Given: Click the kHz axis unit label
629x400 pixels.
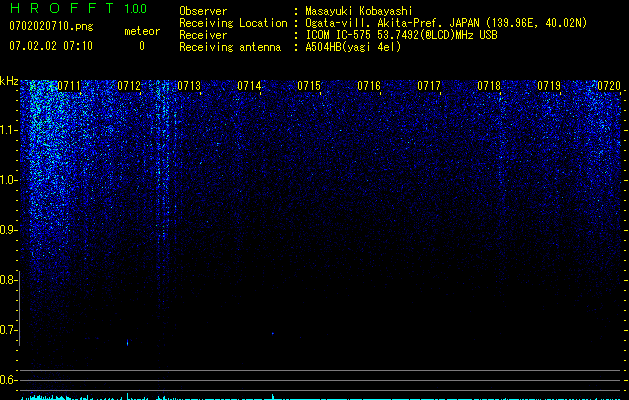Looking at the screenshot, I should [9, 81].
